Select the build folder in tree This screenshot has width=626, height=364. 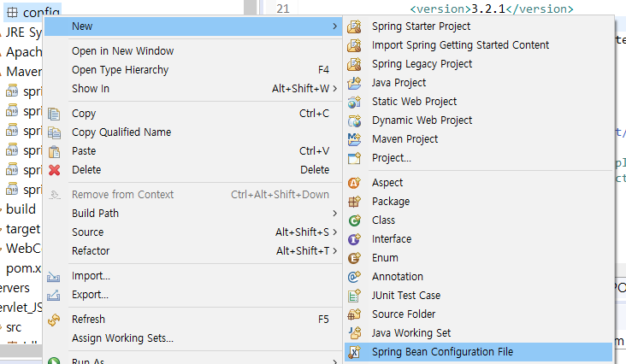21,209
